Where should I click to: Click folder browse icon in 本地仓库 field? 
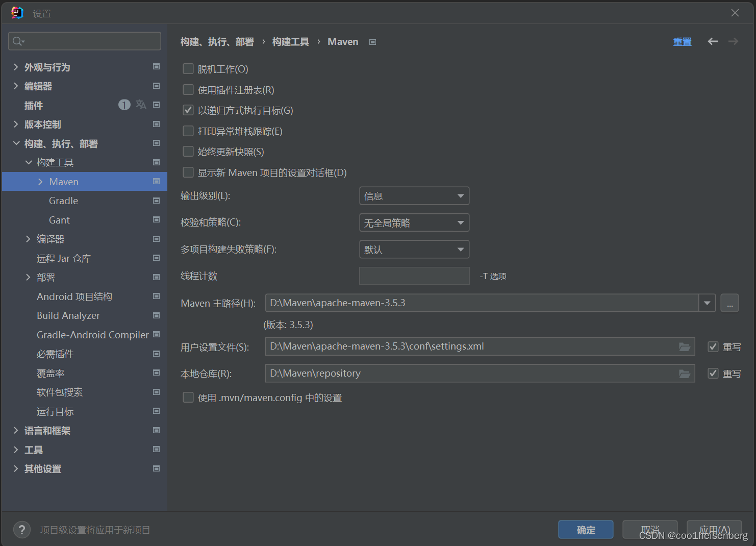(x=685, y=374)
